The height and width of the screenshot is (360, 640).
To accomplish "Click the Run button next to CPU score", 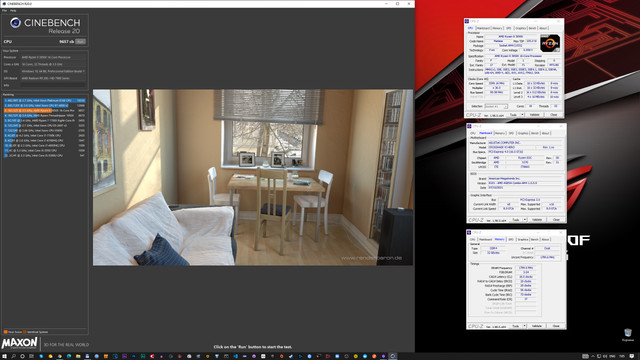I will [80, 42].
